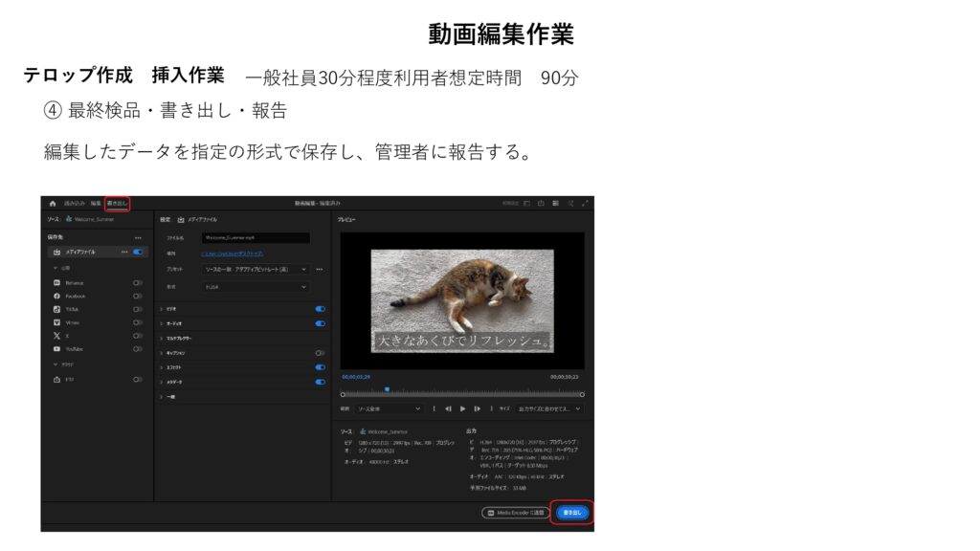Switch to the 読み込み tab
The width and height of the screenshot is (980, 551).
coord(74,203)
